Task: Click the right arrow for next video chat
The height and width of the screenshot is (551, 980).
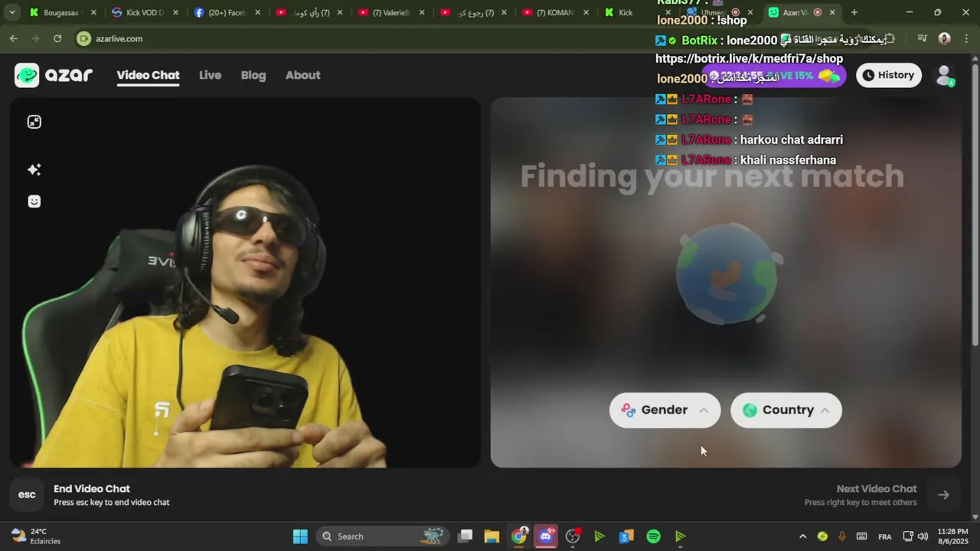Action: 943,495
